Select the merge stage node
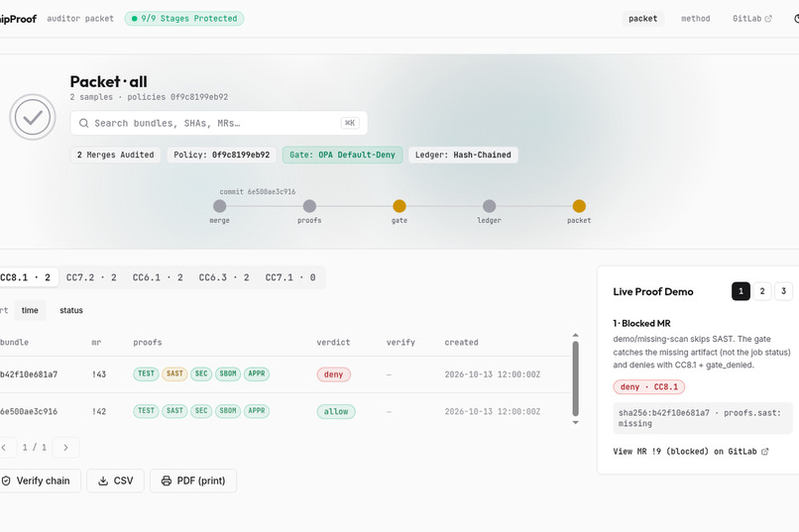Screen dimensions: 799x532 (220, 206)
